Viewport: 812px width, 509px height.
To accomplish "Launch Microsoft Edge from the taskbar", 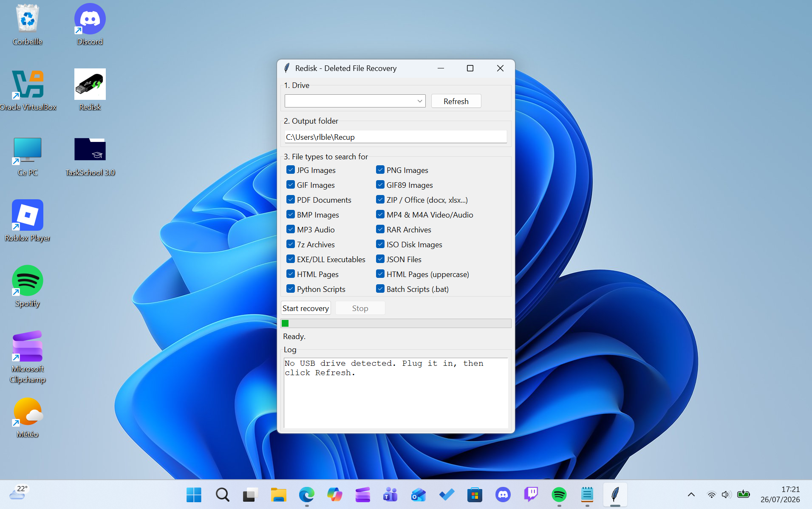I will point(306,495).
